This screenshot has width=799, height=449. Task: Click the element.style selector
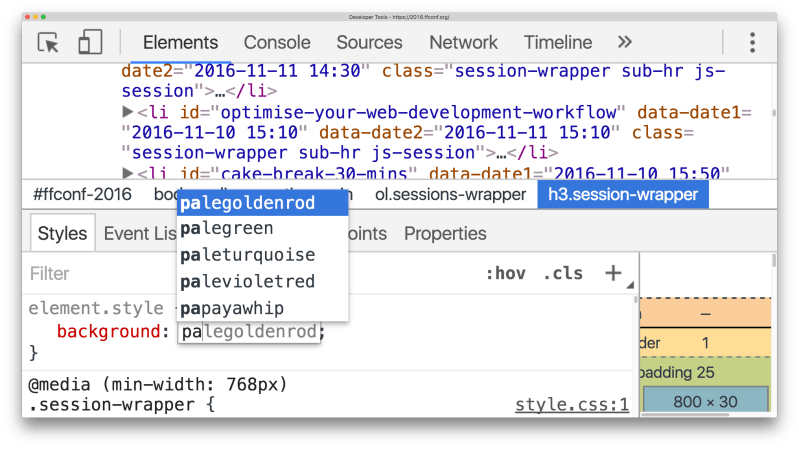pyautogui.click(x=95, y=308)
